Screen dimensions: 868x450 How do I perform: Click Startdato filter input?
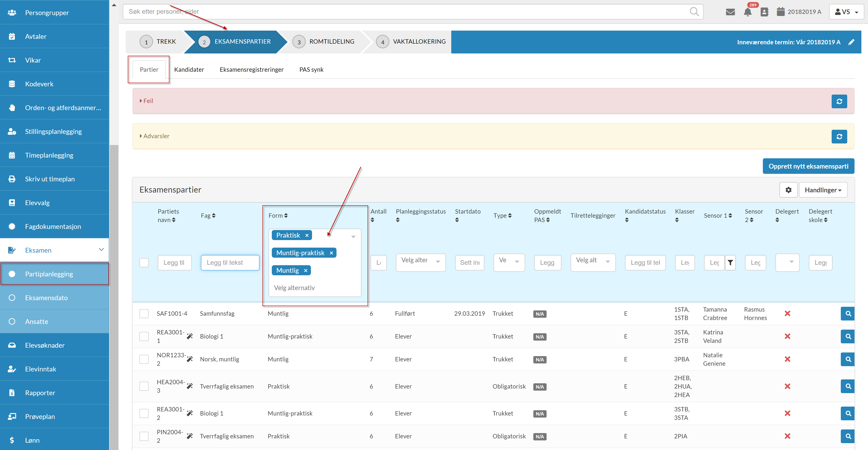tap(469, 262)
